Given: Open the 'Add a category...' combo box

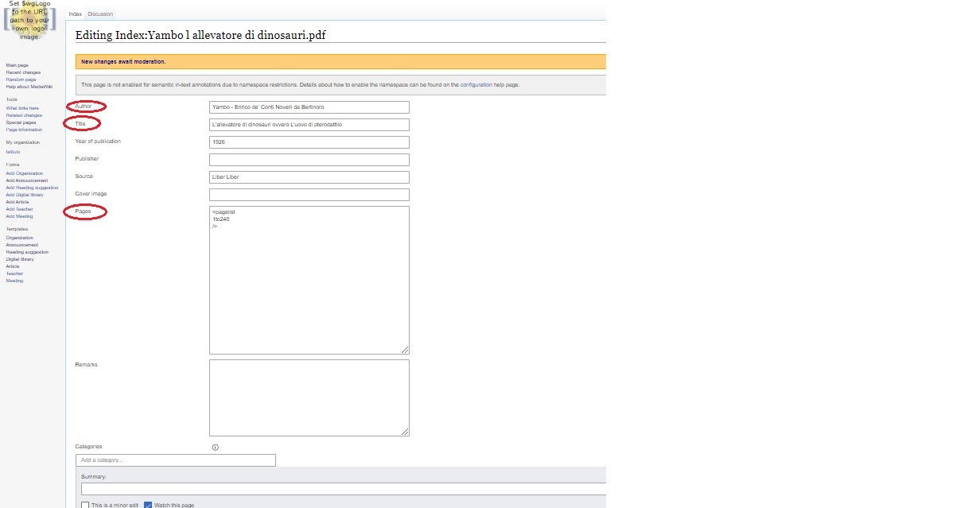Looking at the screenshot, I should tap(175, 460).
